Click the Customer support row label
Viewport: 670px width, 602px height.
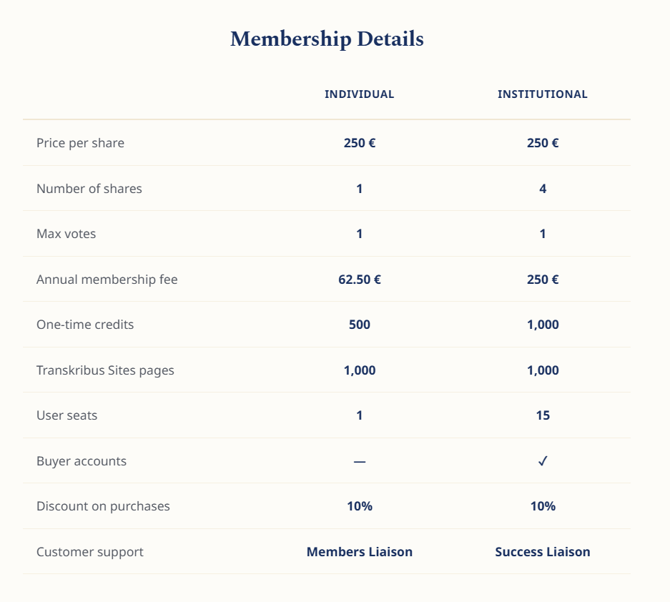point(90,552)
